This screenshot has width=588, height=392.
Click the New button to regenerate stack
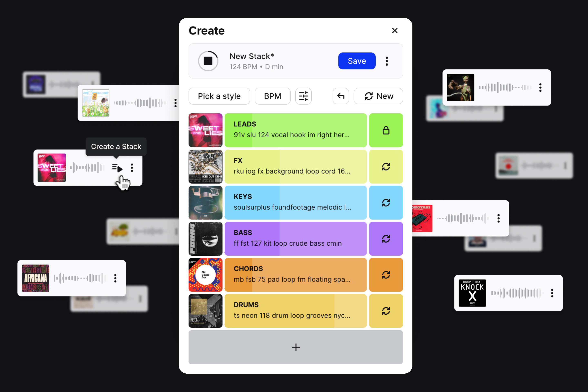[379, 96]
